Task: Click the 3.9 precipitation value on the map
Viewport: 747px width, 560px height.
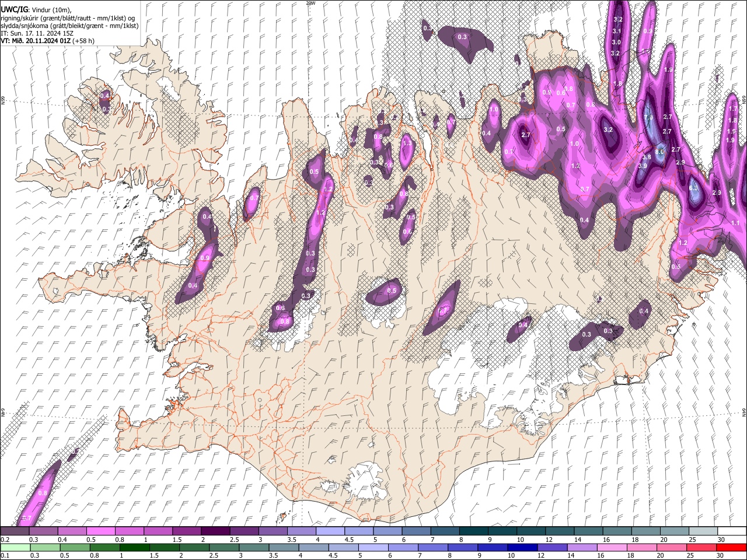Action: click(643, 166)
